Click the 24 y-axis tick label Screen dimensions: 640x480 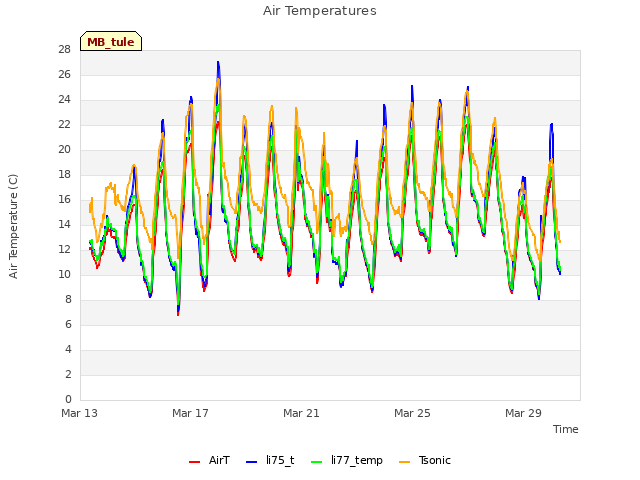click(x=64, y=100)
